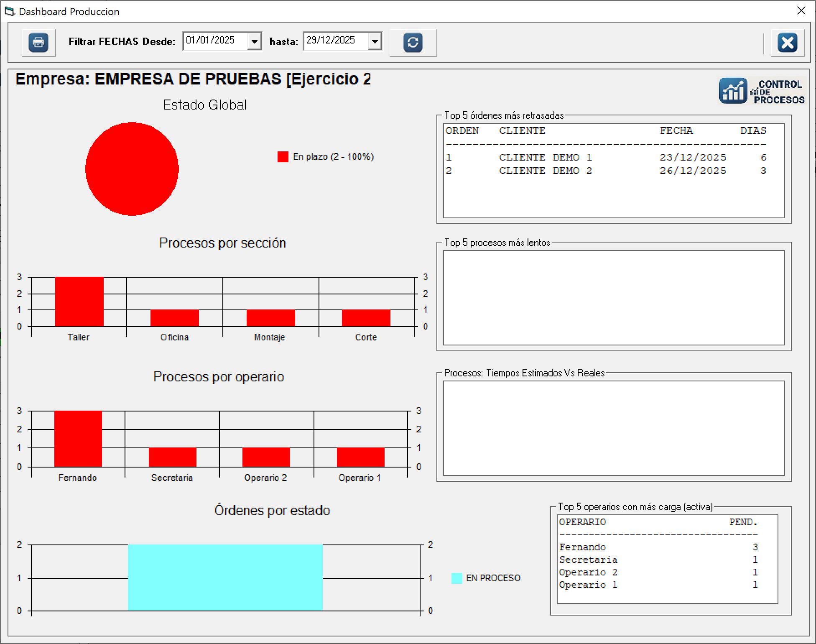816x644 pixels.
Task: Click the Dashboard Produccion title bar icon
Action: tap(10, 11)
